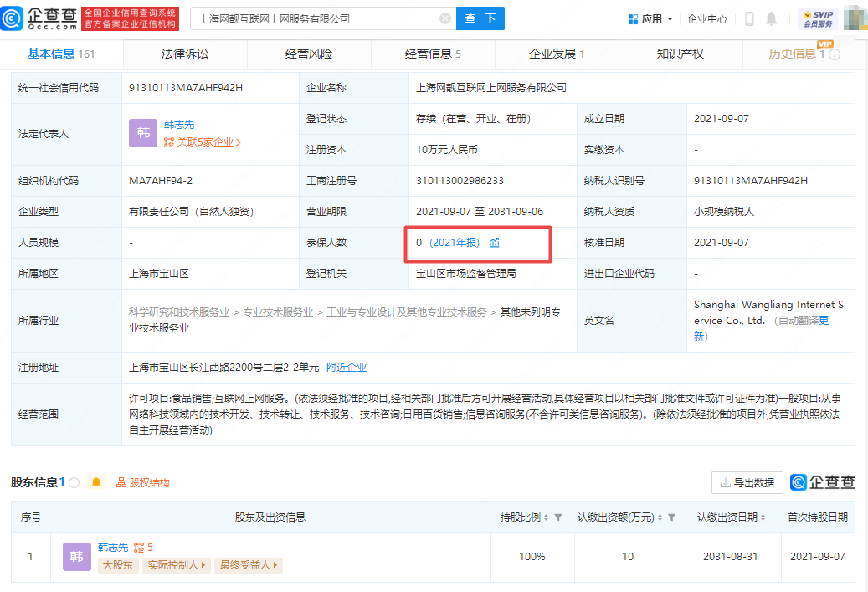Click the Qcc.com logo
Screen dimensions: 868x592
coord(39,18)
